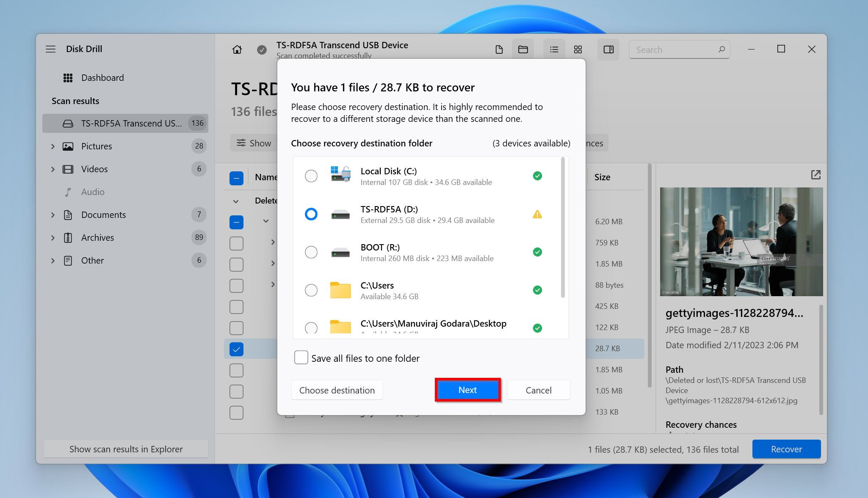Expand Archives category in scan results
868x498 pixels.
point(53,237)
